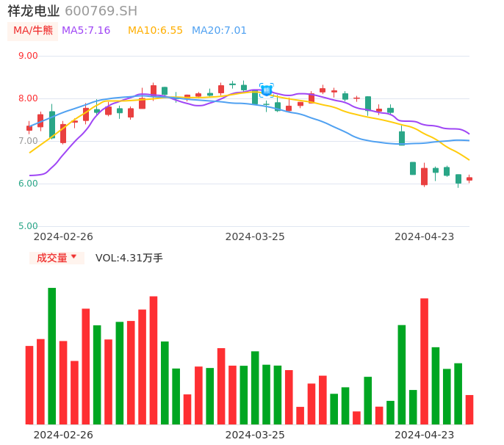
Task: Click the VOL:4.31万手 volume readout
Action: (x=129, y=258)
